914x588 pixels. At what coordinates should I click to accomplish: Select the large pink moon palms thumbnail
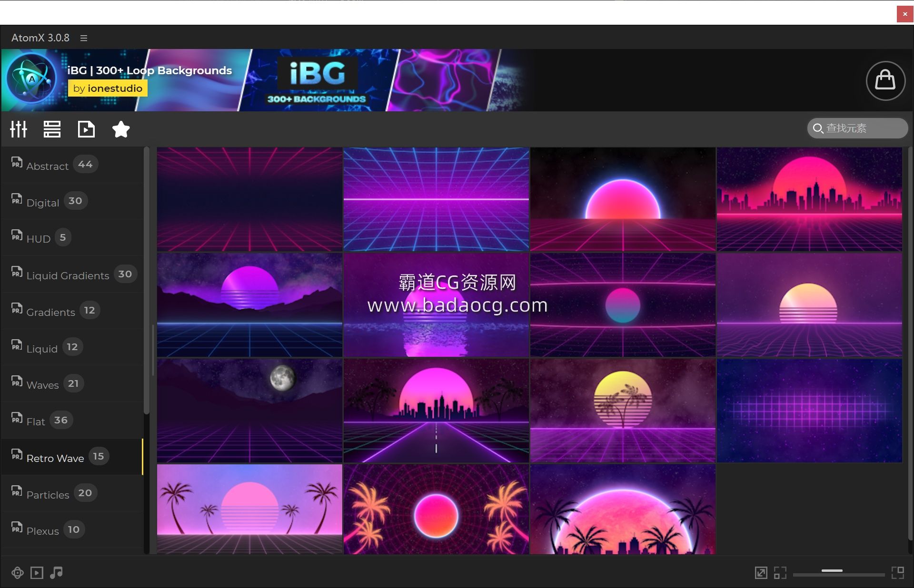623,509
